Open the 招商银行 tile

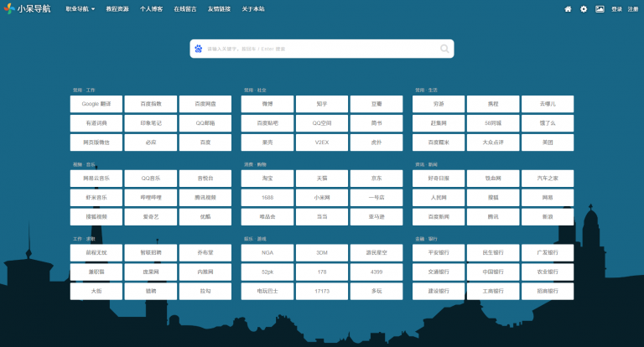pos(548,291)
